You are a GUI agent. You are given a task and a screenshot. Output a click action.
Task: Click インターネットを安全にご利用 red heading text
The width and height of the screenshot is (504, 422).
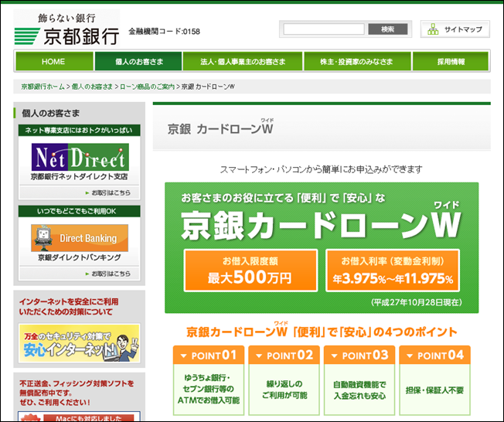(x=69, y=307)
